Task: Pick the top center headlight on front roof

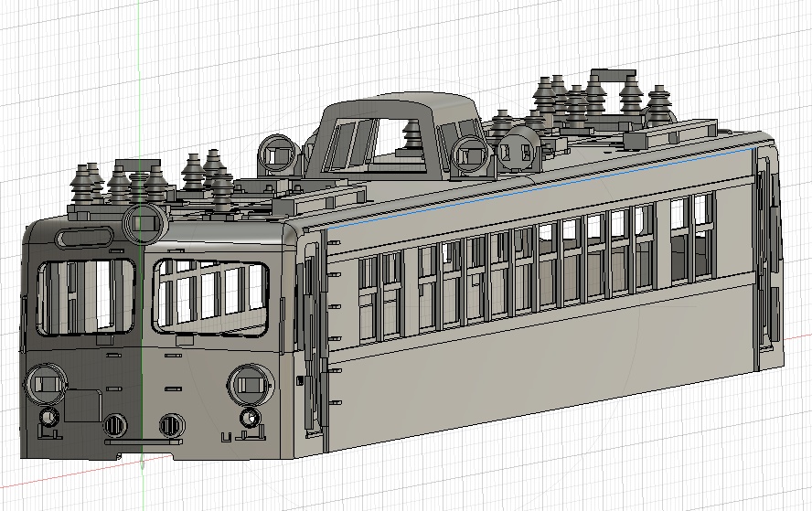Action: click(x=145, y=224)
